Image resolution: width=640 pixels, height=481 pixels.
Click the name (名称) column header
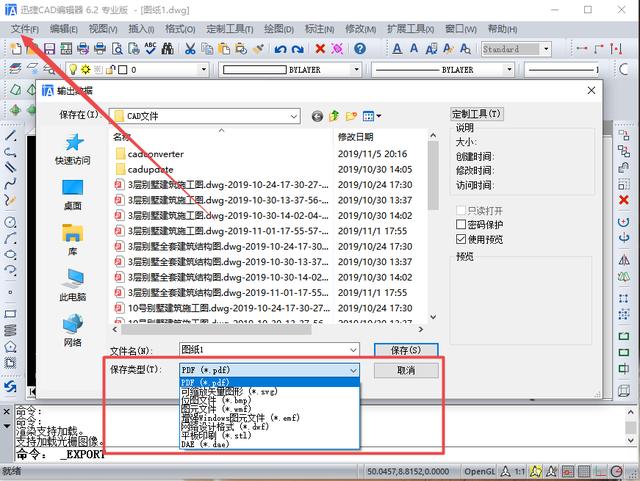tap(122, 137)
